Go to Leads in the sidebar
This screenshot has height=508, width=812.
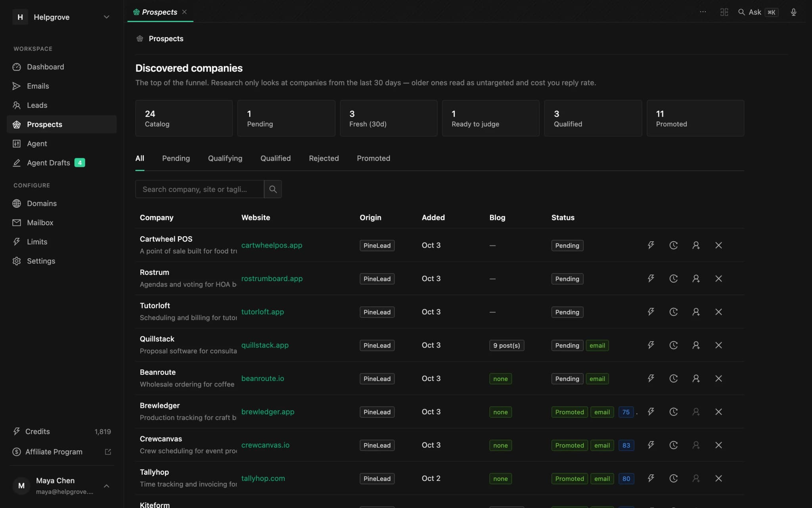click(x=62, y=105)
